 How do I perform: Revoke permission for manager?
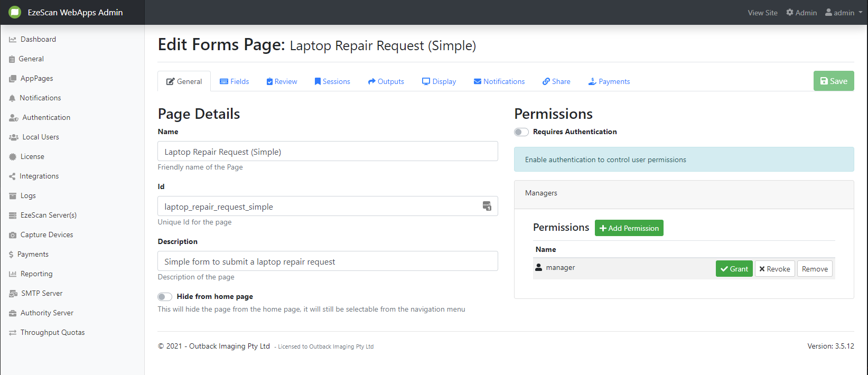point(774,269)
